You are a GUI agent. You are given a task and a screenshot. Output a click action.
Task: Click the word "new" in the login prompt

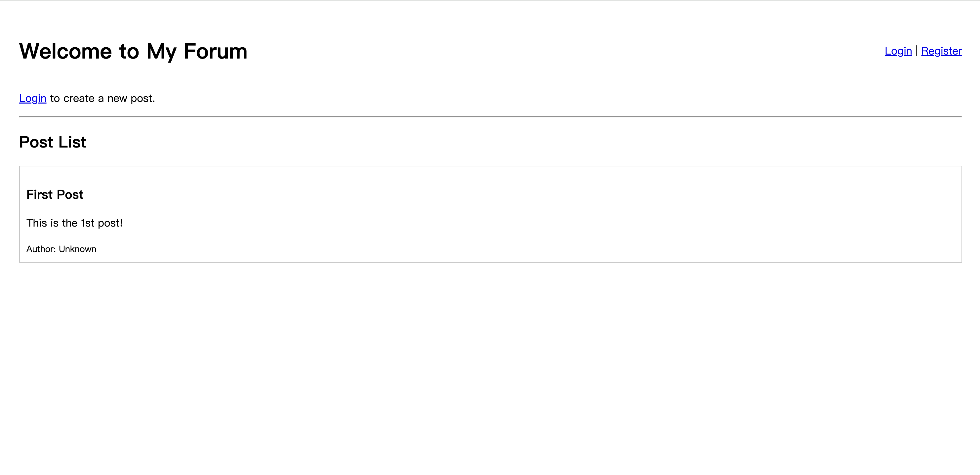(117, 99)
